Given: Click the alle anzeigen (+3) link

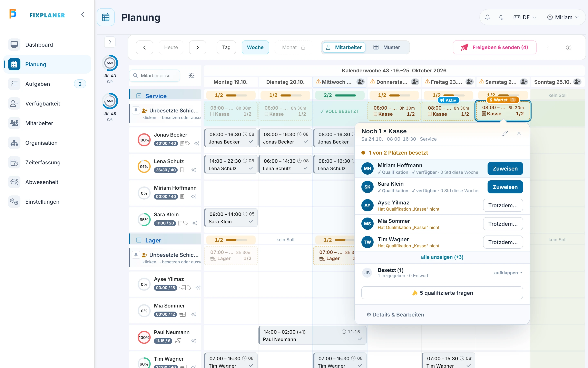Looking at the screenshot, I should click(442, 257).
